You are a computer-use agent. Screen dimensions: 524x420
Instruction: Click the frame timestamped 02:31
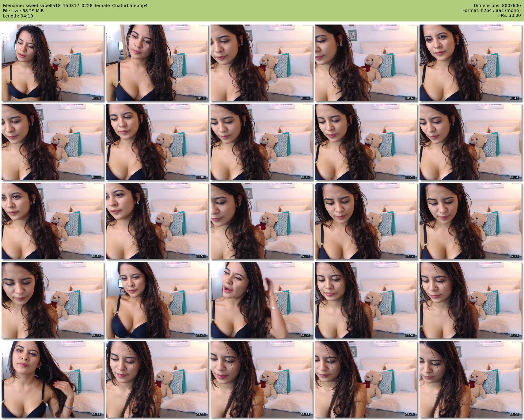point(53,300)
